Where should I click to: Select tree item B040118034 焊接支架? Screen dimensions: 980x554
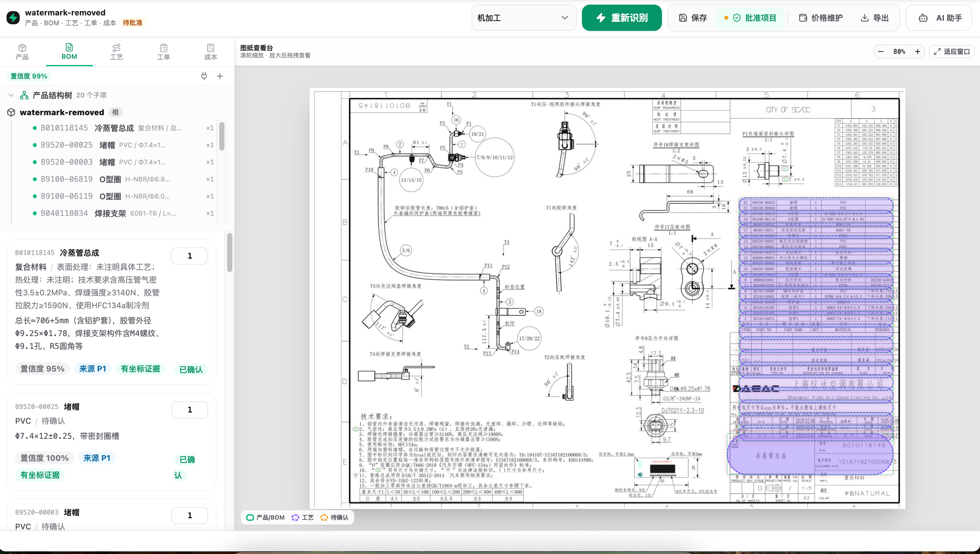[x=124, y=213]
